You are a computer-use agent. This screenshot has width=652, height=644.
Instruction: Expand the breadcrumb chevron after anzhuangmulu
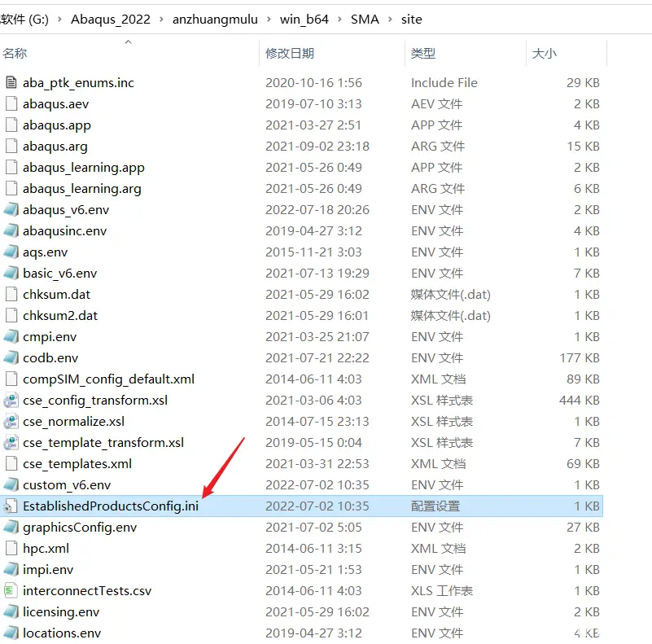point(269,20)
